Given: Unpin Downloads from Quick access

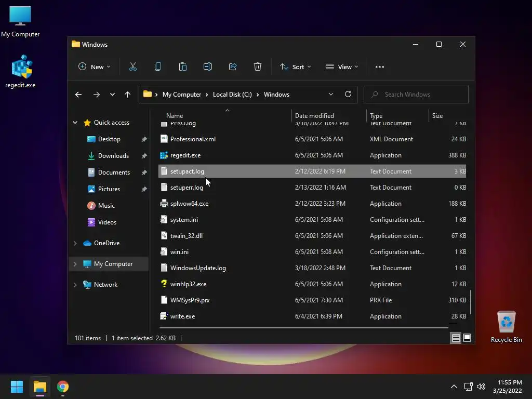Looking at the screenshot, I should point(144,156).
